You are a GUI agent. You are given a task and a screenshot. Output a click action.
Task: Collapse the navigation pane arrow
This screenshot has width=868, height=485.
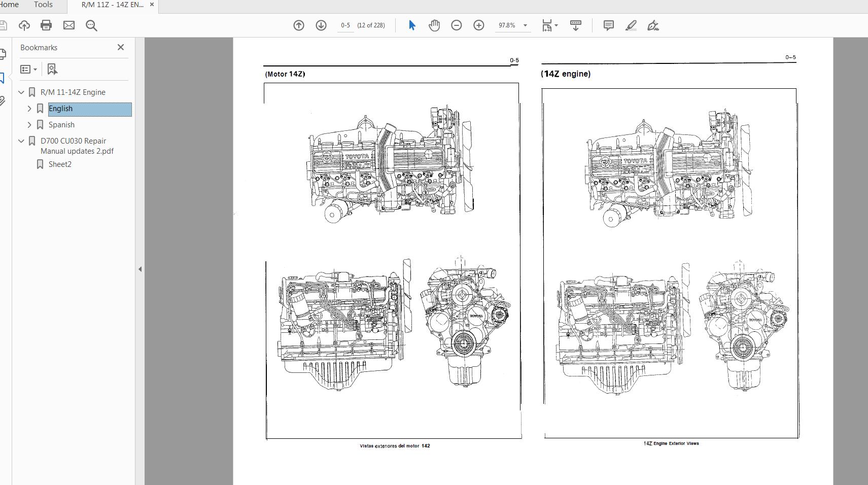point(140,269)
